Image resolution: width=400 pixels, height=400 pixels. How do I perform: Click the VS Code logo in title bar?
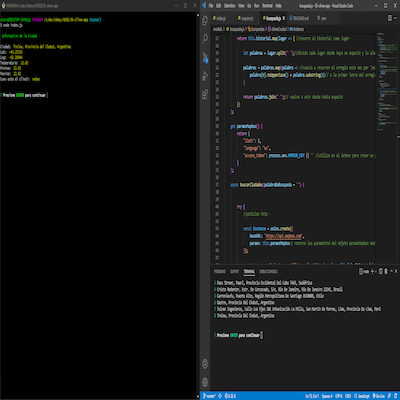click(x=204, y=6)
